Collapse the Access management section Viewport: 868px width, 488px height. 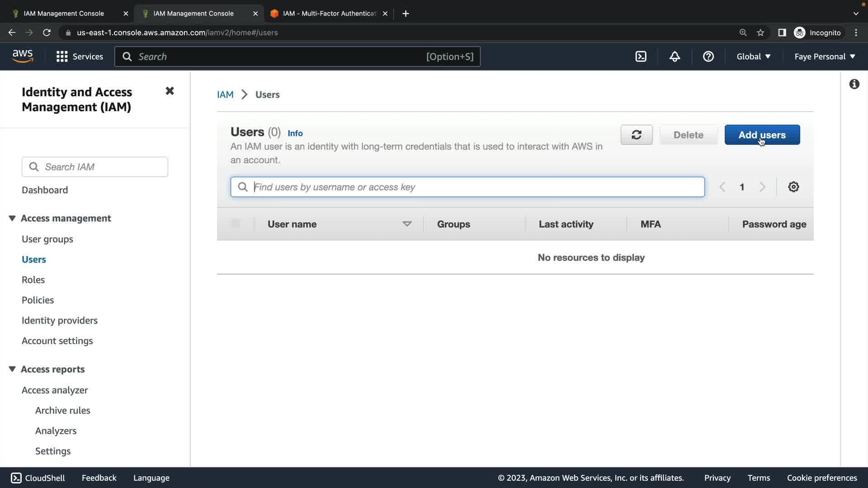pos(12,218)
